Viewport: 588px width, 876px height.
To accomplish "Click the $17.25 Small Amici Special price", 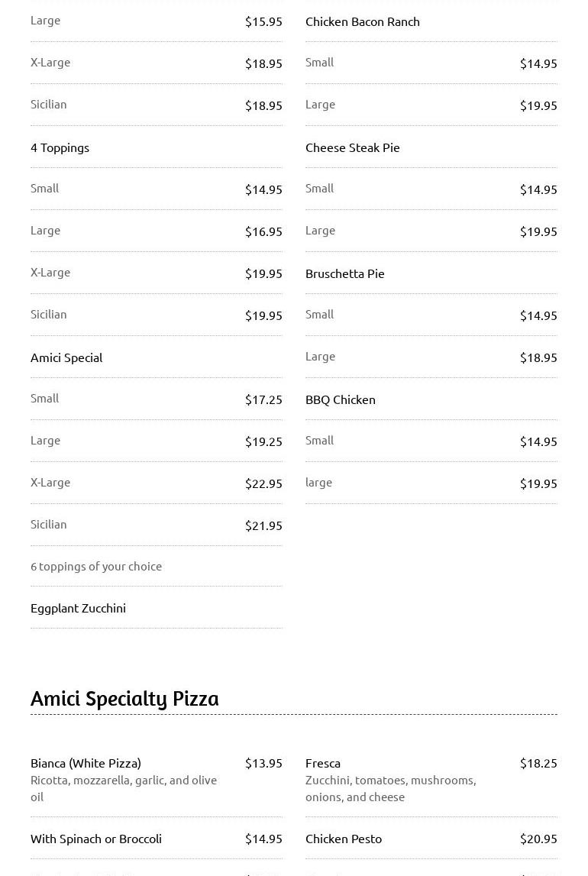I will (263, 399).
